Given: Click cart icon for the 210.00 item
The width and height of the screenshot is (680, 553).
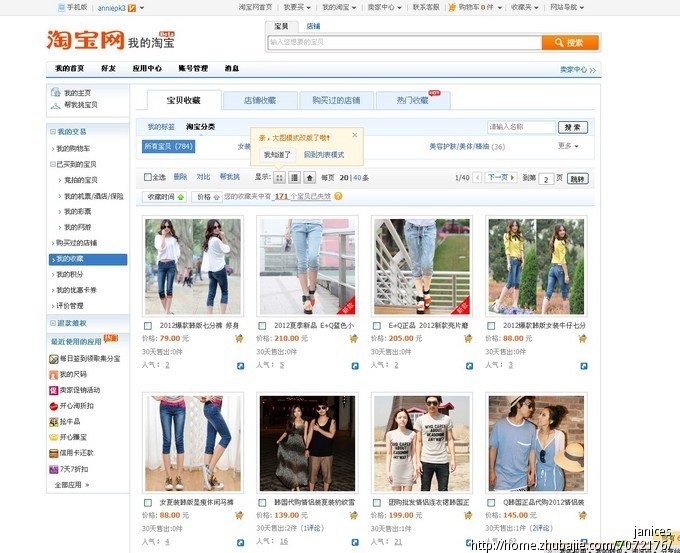Looking at the screenshot, I should click(x=353, y=338).
